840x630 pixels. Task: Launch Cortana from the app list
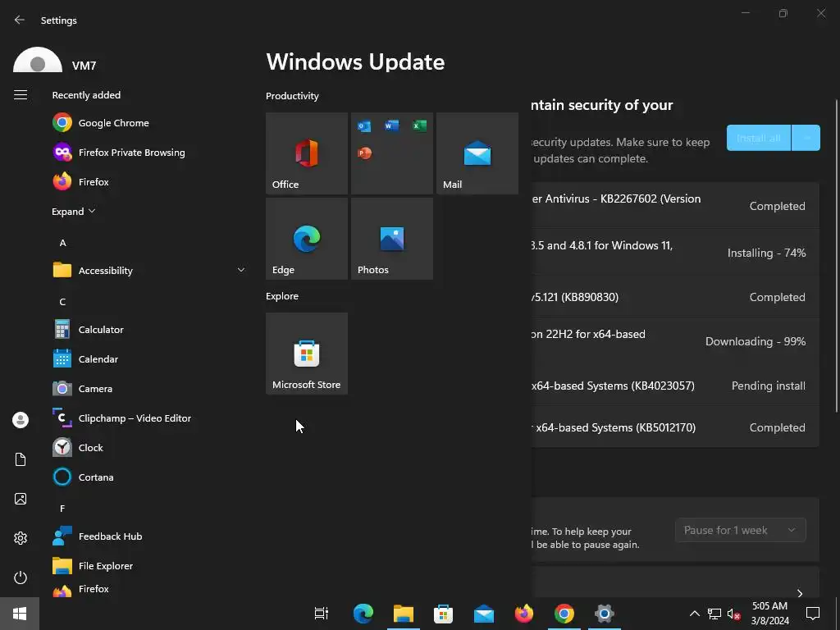pyautogui.click(x=148, y=477)
